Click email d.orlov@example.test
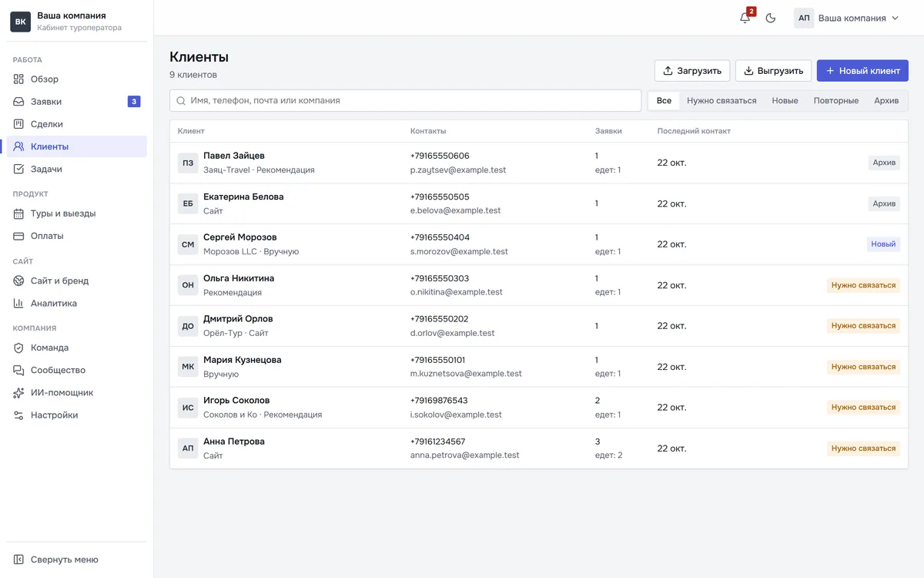This screenshot has width=924, height=578. tap(452, 333)
